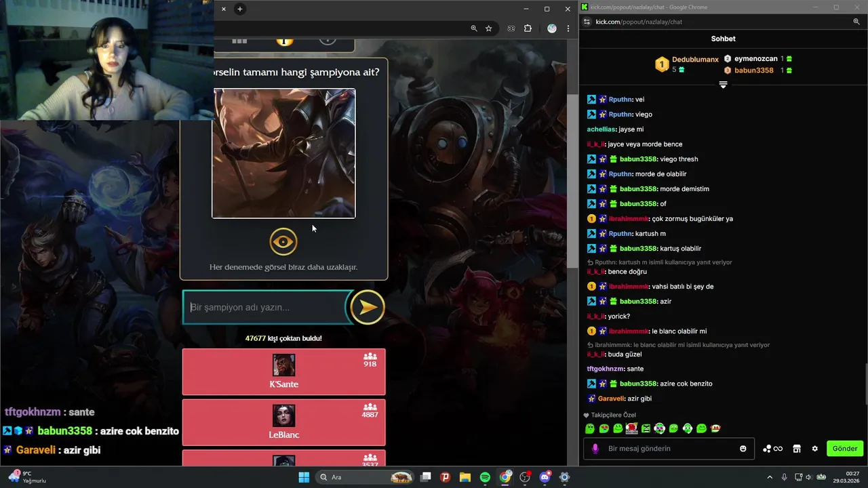868x488 pixels.
Task: Open the Windows Start menu
Action: 304,477
